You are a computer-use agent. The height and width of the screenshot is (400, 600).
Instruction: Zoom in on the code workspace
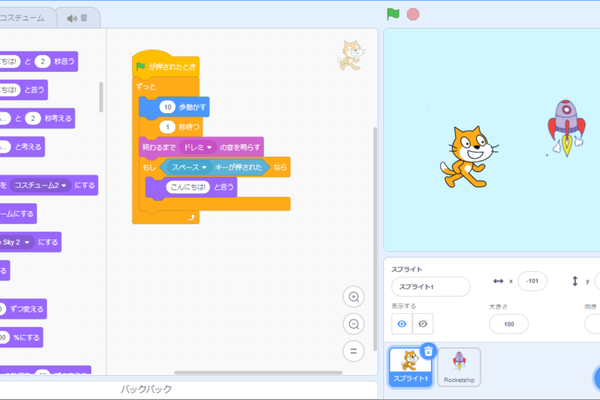pos(354,297)
